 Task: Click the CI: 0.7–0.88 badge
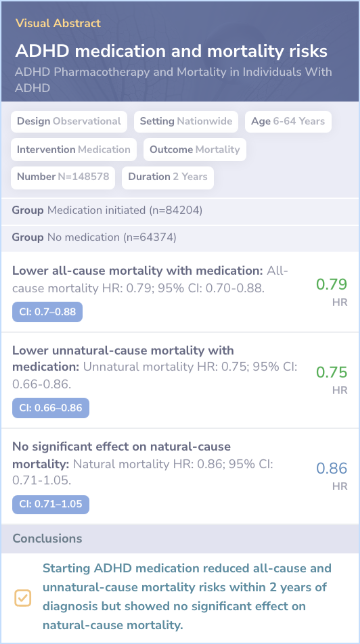point(47,312)
